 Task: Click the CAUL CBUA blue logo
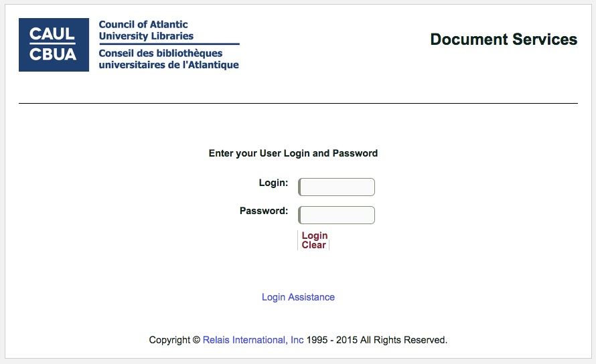[x=54, y=45]
